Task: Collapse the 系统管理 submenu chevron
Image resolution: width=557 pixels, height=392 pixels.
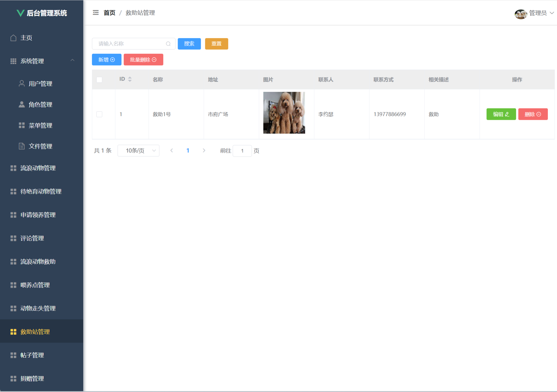Action: (x=72, y=60)
